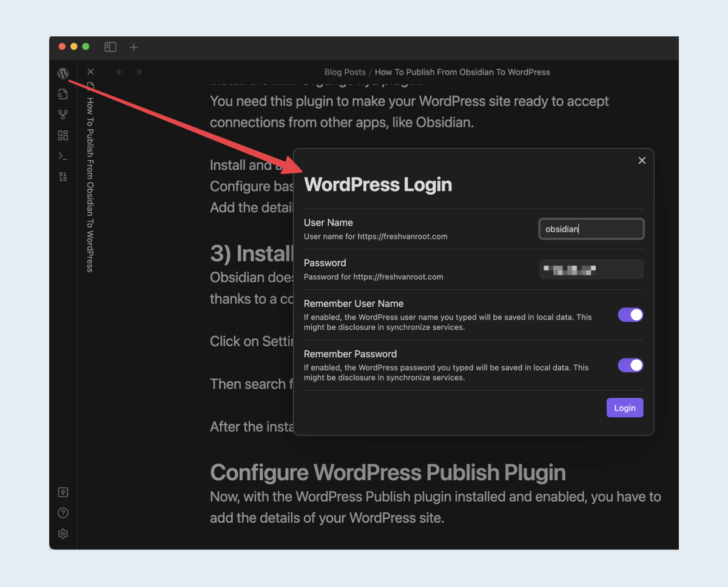Open graph view from the ribbon
Screen dimensions: 728x587
pyautogui.click(x=63, y=115)
